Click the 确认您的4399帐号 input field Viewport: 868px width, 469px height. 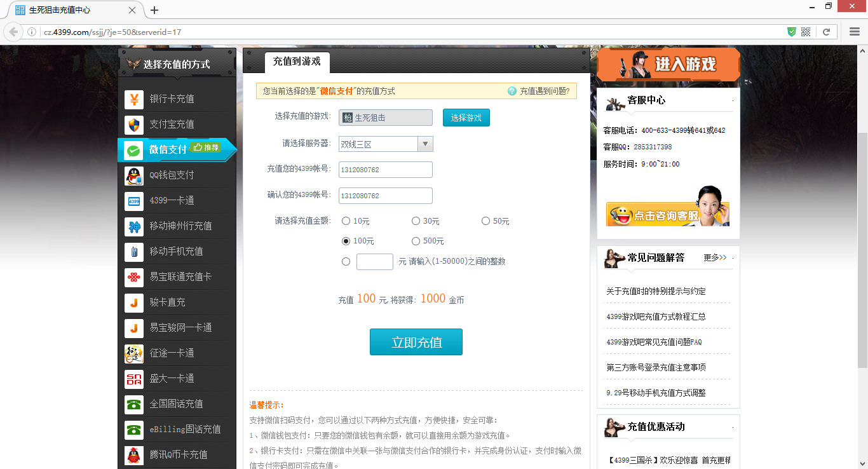pyautogui.click(x=386, y=196)
